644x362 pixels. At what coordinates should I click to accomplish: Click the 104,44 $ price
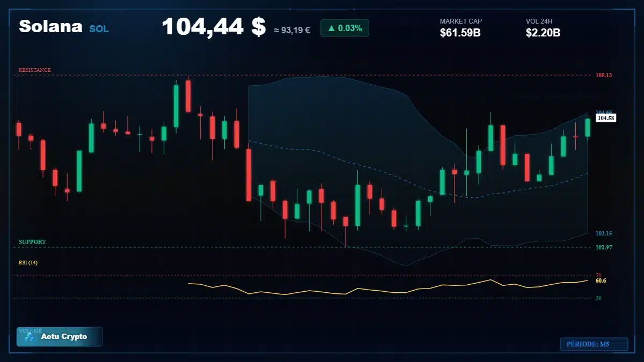[214, 26]
